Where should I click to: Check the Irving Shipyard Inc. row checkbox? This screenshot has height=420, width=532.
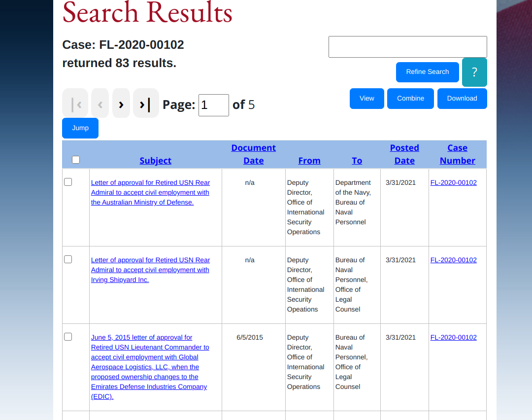(68, 259)
